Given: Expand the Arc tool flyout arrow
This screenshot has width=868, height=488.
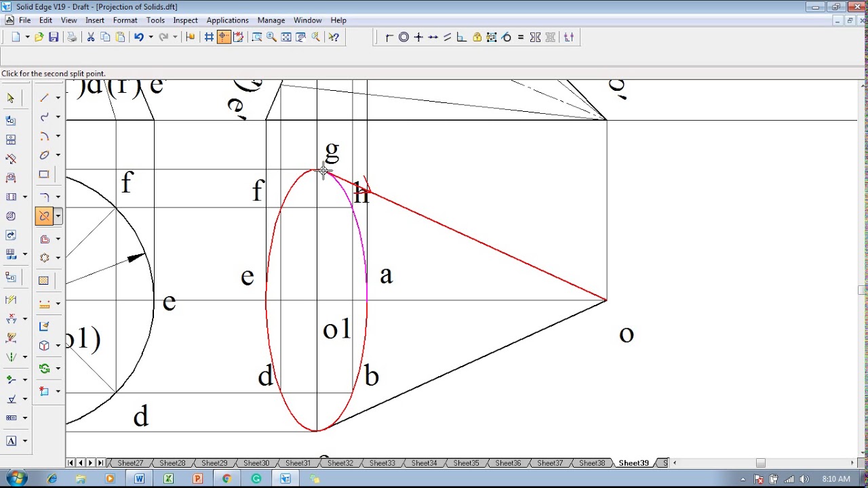Looking at the screenshot, I should coord(58,136).
